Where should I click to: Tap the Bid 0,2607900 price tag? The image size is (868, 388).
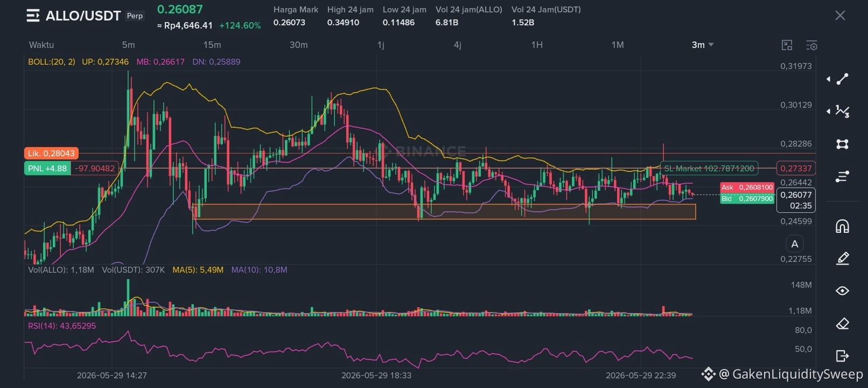[747, 198]
